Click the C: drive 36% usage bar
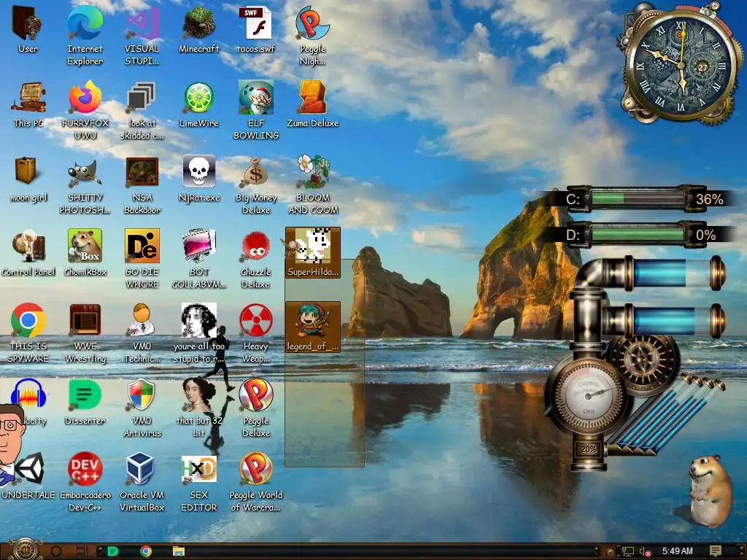 point(638,198)
